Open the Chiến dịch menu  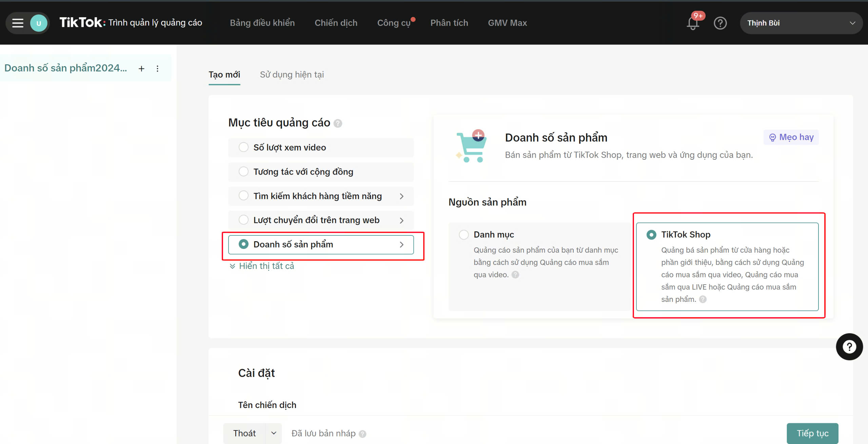[x=336, y=23]
